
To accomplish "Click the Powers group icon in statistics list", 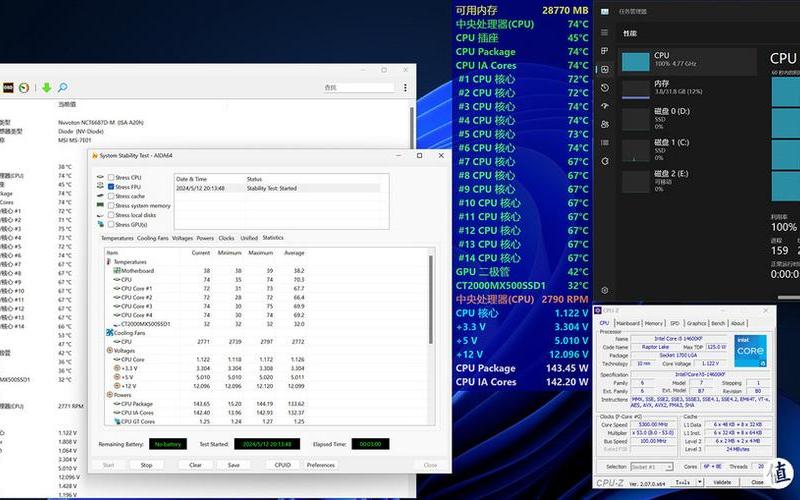I will pos(109,395).
